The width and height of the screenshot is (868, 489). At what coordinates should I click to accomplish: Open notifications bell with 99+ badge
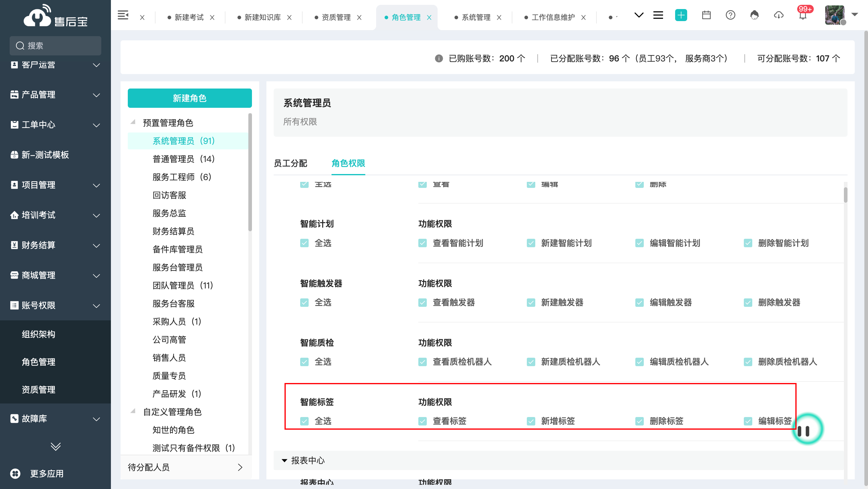803,15
